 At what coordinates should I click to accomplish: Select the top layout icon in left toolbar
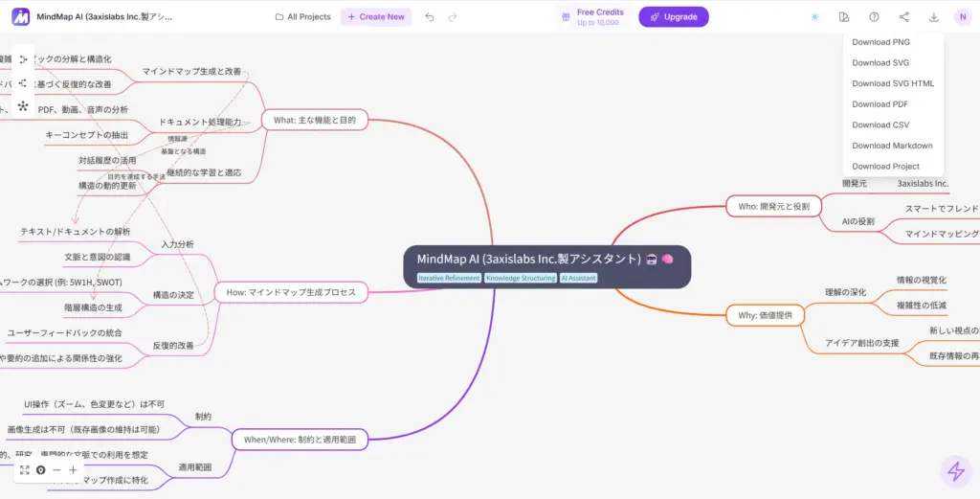pos(23,59)
